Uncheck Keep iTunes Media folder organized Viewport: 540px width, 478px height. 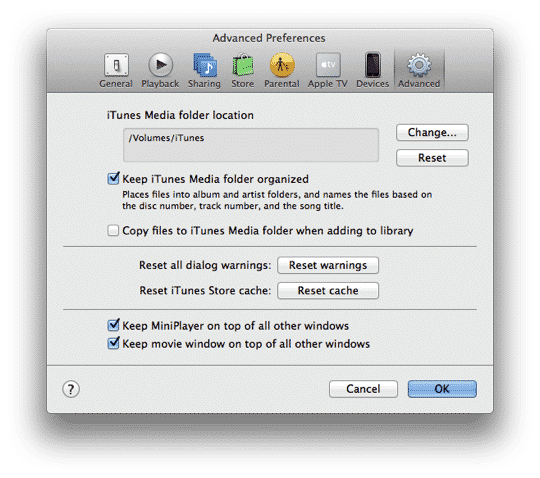[113, 179]
